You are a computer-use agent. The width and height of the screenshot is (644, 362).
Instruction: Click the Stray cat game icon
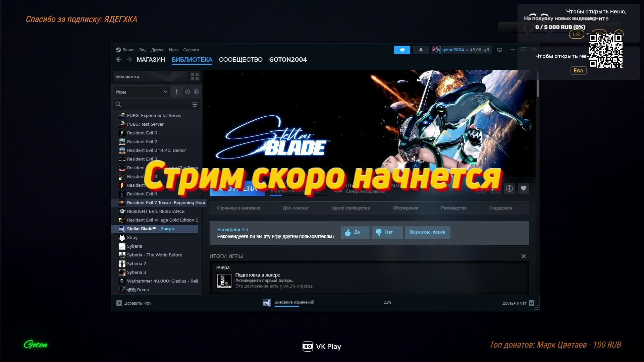tap(122, 237)
